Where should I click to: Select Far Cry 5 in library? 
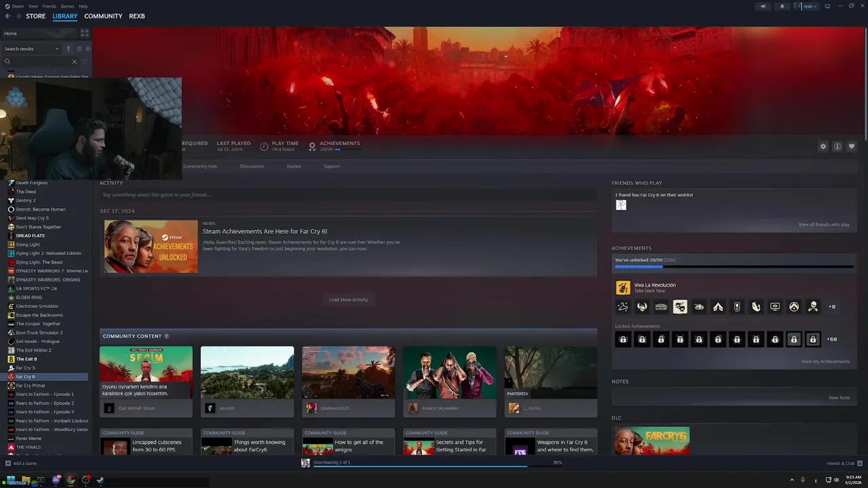point(25,368)
